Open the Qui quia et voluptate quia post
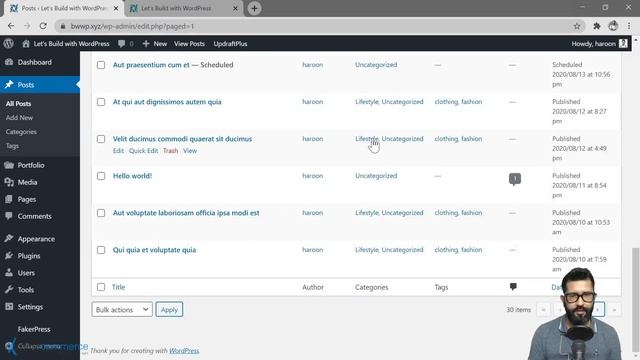 (x=154, y=250)
